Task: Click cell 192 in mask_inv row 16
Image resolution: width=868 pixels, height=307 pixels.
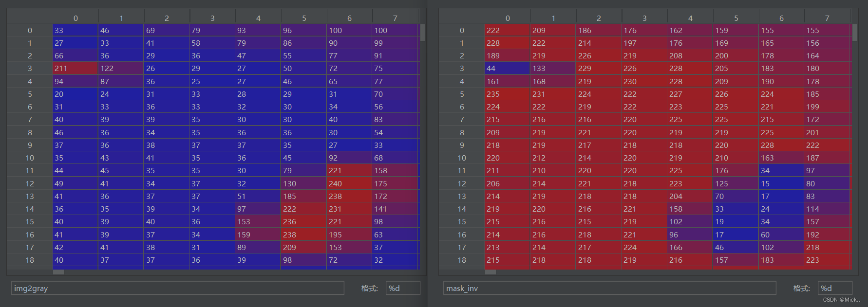Action: [x=827, y=235]
